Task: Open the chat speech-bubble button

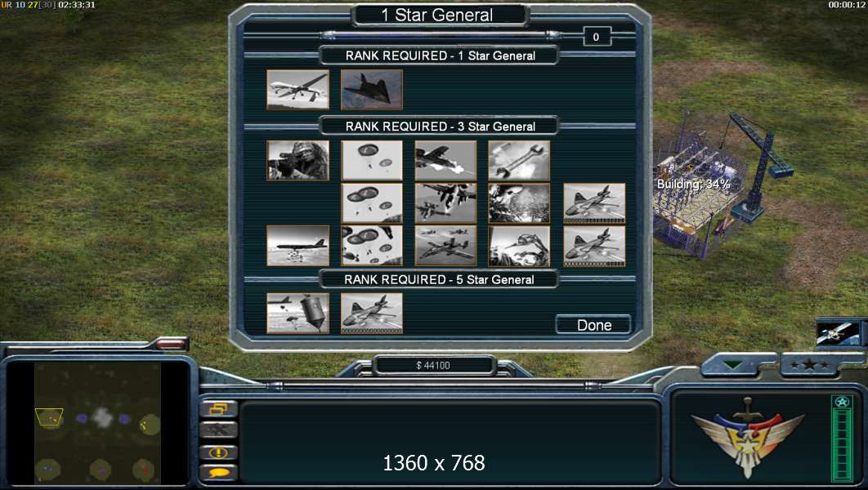Action: coord(219,473)
